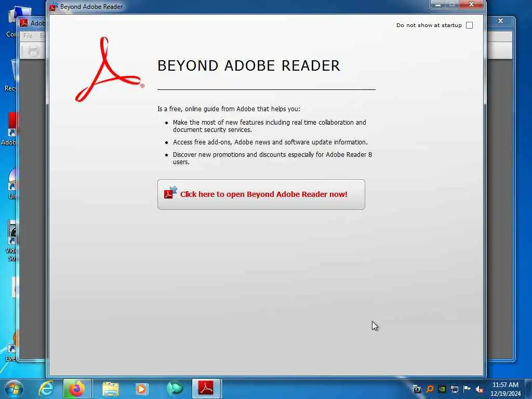Open Action Center flag icon
This screenshot has height=399, width=532.
[x=467, y=389]
